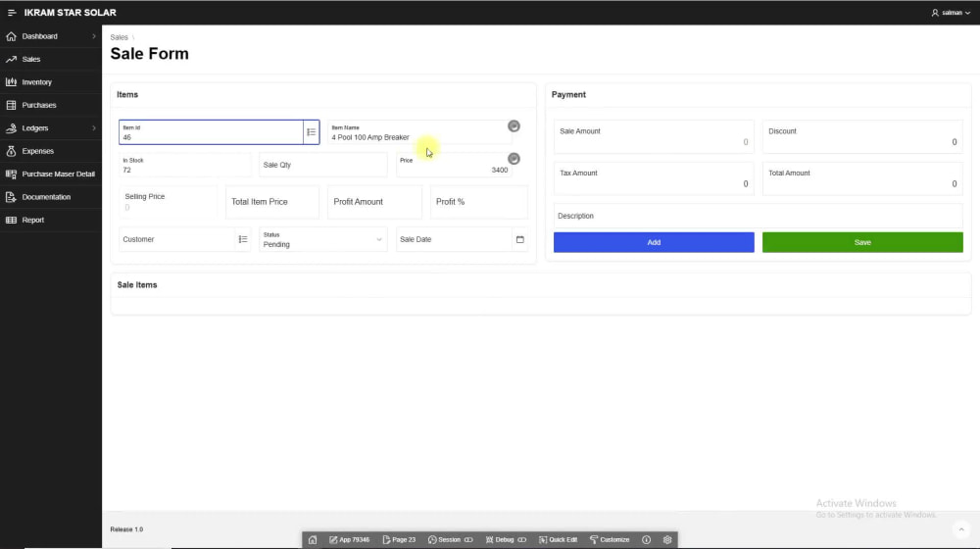Open the Customer list of values
Screen dimensions: 980x549
pos(243,239)
